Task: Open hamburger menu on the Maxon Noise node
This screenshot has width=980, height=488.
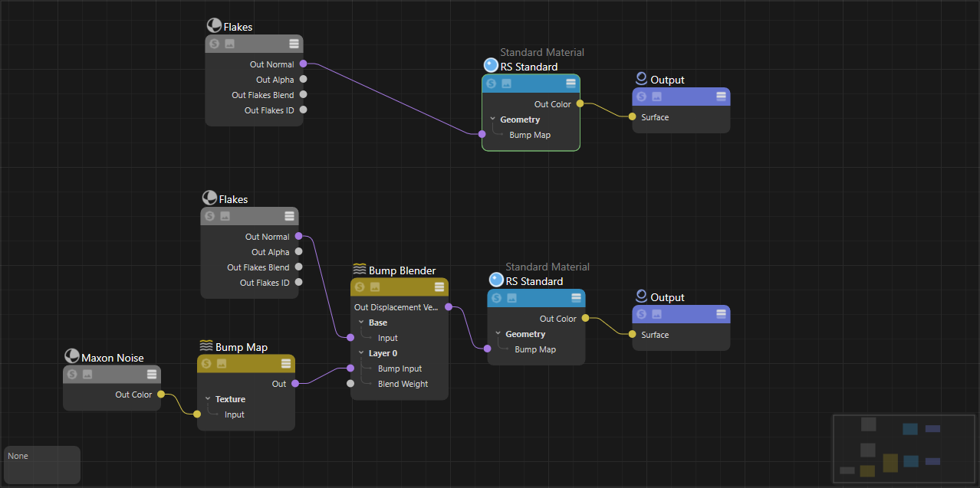Action: (152, 375)
